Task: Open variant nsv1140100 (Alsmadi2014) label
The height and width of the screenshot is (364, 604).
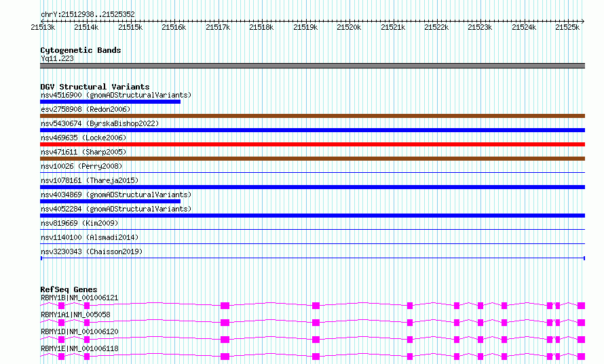Action: pyautogui.click(x=90, y=237)
